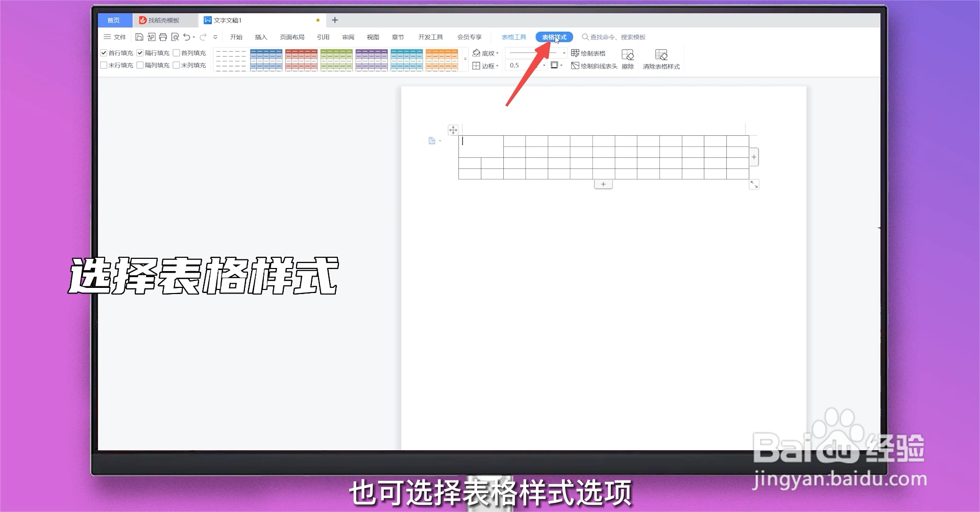Image resolution: width=980 pixels, height=512 pixels.
Task: Go to the 首页 home tab
Action: pos(114,20)
